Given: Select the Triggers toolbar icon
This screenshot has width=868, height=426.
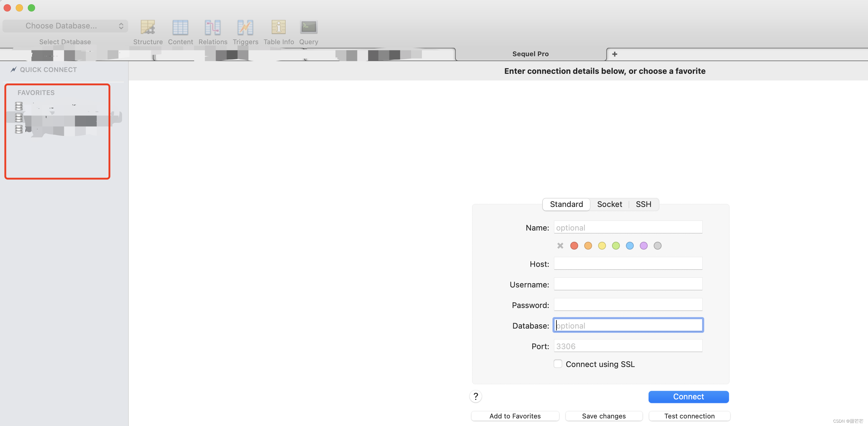Looking at the screenshot, I should (245, 27).
